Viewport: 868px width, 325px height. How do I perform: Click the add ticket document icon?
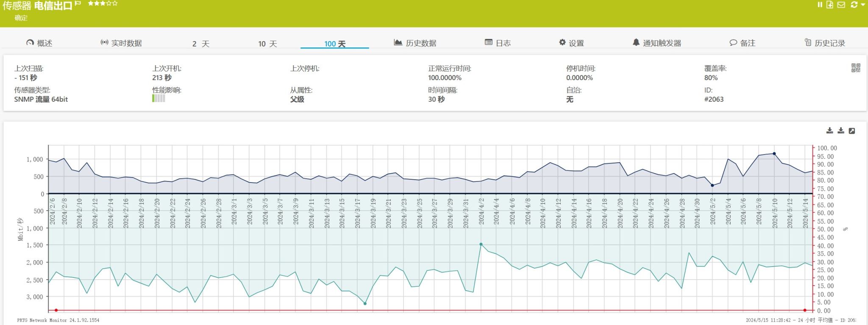pos(830,5)
